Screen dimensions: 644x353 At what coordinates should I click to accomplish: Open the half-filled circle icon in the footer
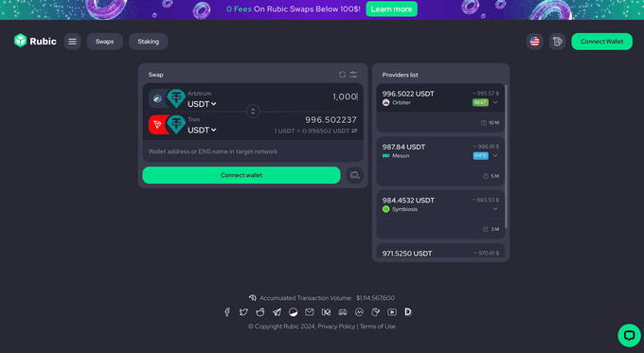[294, 312]
